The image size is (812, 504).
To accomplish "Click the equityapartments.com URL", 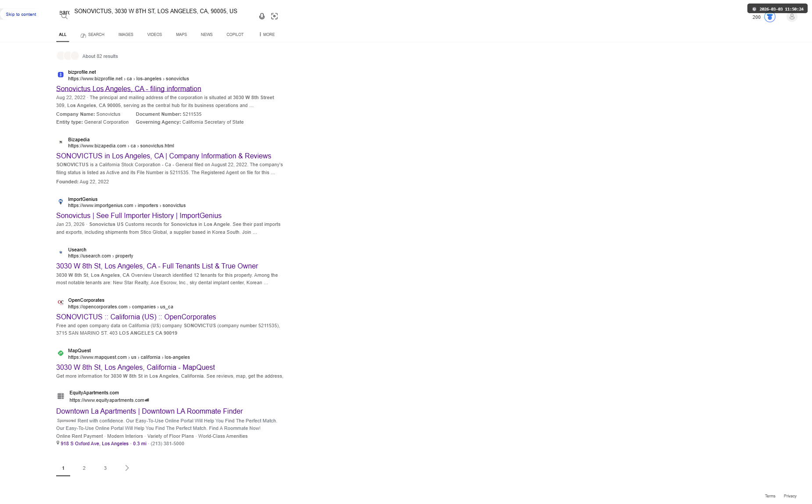I will [107, 400].
